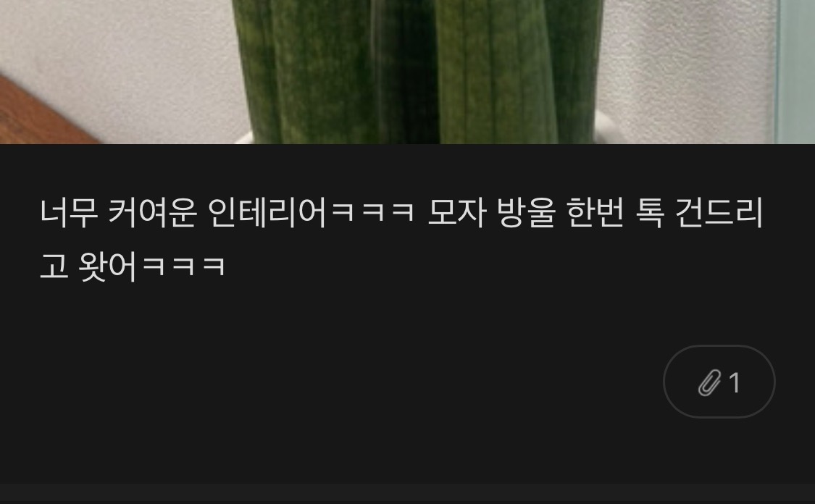Click the word 왓어 in the caption
The image size is (815, 504).
click(108, 266)
